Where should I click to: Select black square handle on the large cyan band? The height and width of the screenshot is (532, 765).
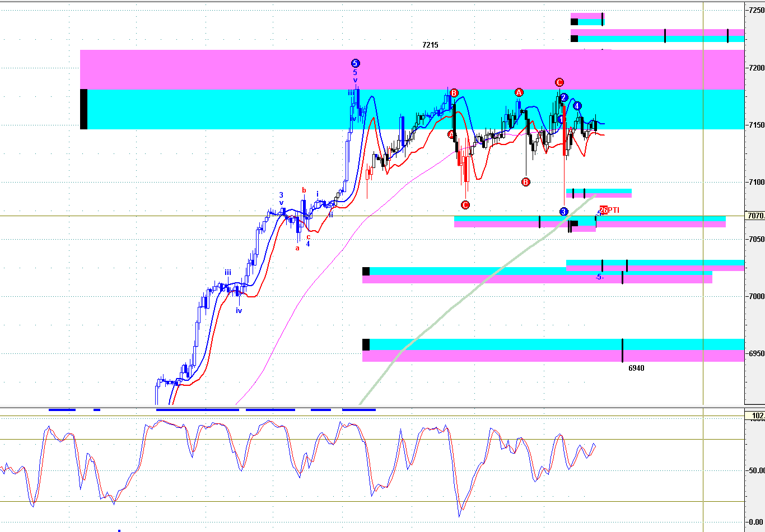click(83, 109)
